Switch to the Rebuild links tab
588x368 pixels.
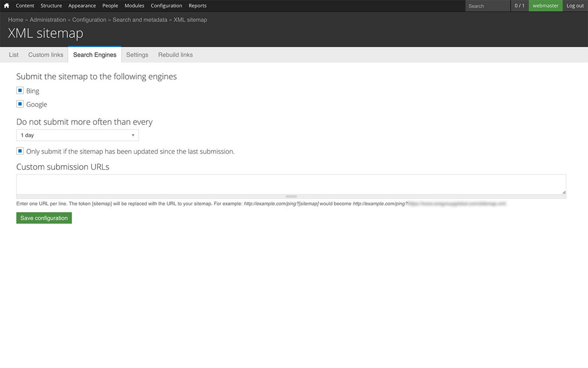pyautogui.click(x=176, y=55)
